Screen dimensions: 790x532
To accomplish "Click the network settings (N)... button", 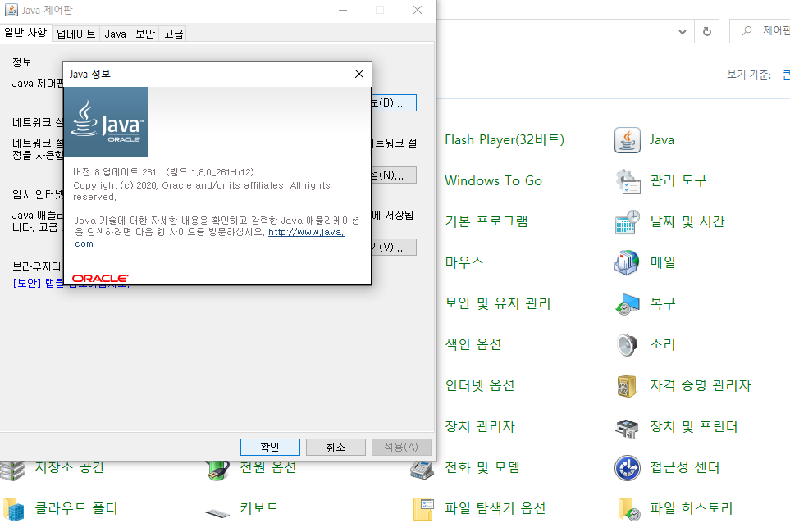I will click(x=394, y=175).
